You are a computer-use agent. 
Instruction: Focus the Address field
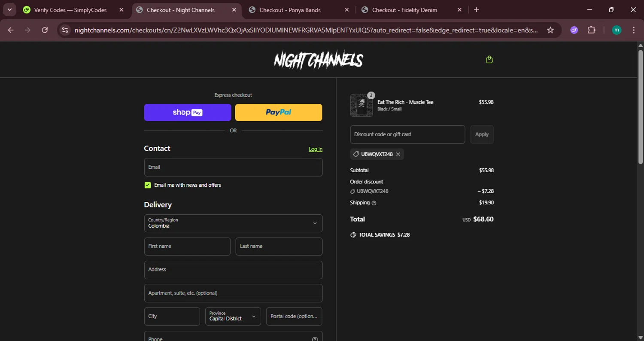pos(233,270)
